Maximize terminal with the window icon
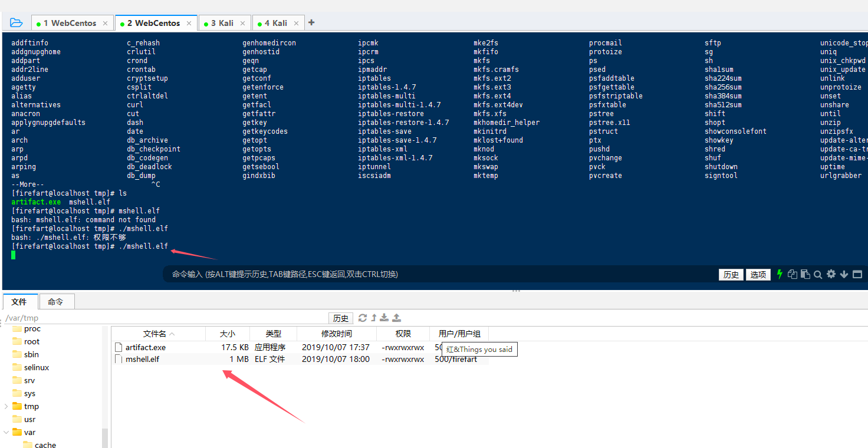 (x=857, y=274)
